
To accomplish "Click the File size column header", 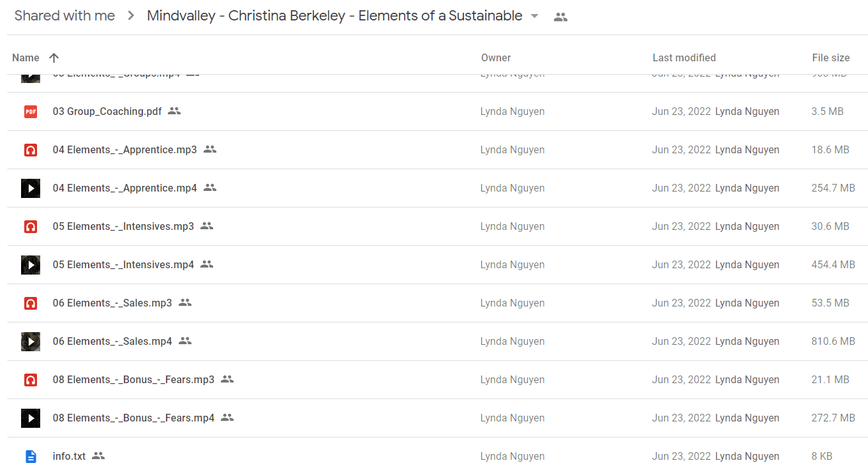I will click(x=831, y=57).
